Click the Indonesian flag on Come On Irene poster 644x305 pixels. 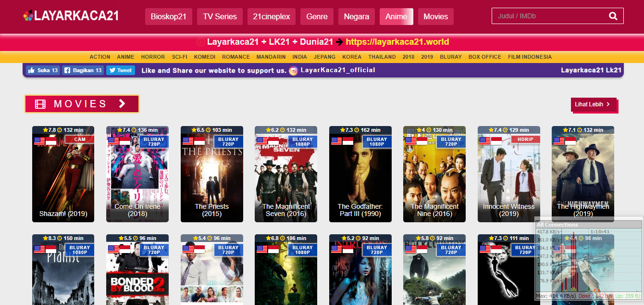point(124,141)
